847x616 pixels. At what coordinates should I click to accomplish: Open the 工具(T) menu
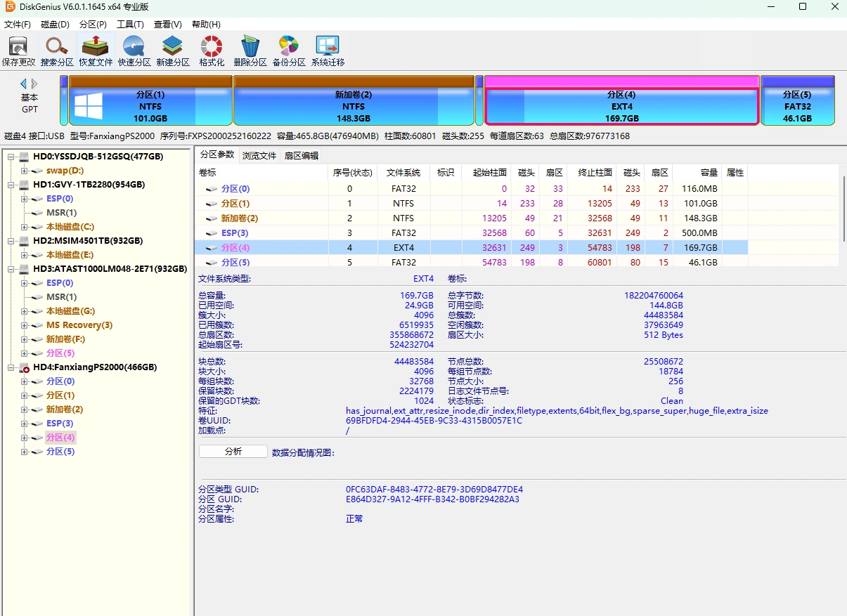129,24
